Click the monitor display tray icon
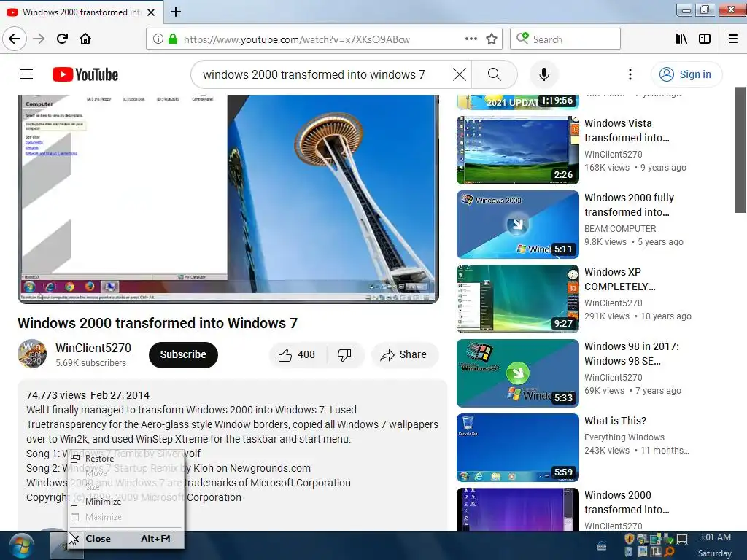The height and width of the screenshot is (560, 747). [682, 539]
